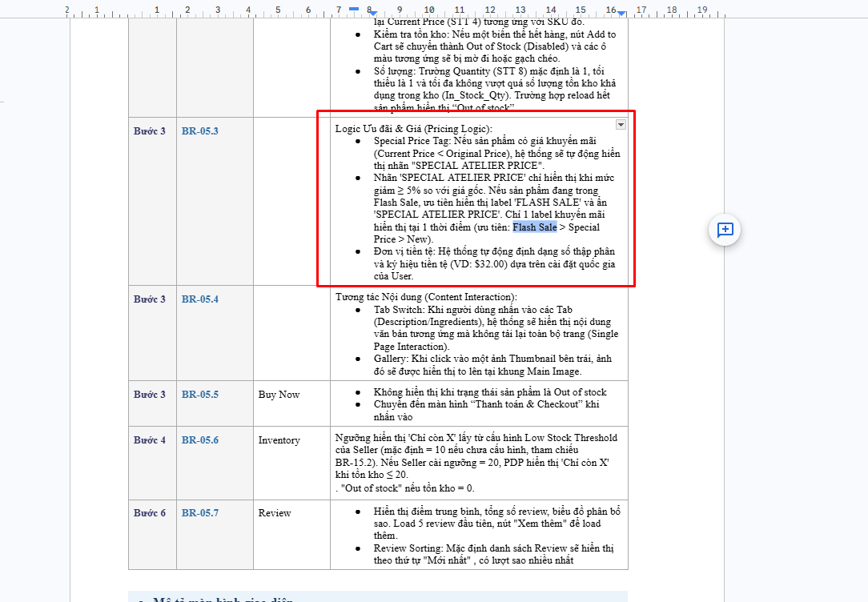
Task: Click 'Tương tác Nội dung (Content Interaction):' heading
Action: click(x=426, y=297)
